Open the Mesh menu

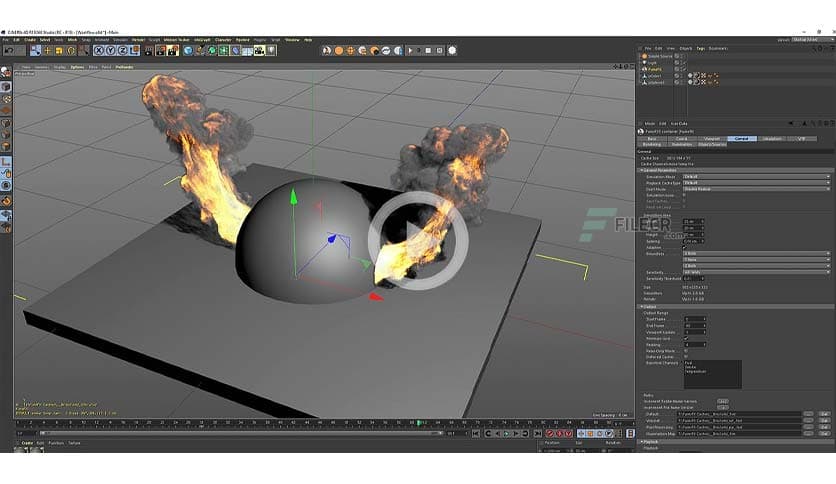click(x=72, y=40)
